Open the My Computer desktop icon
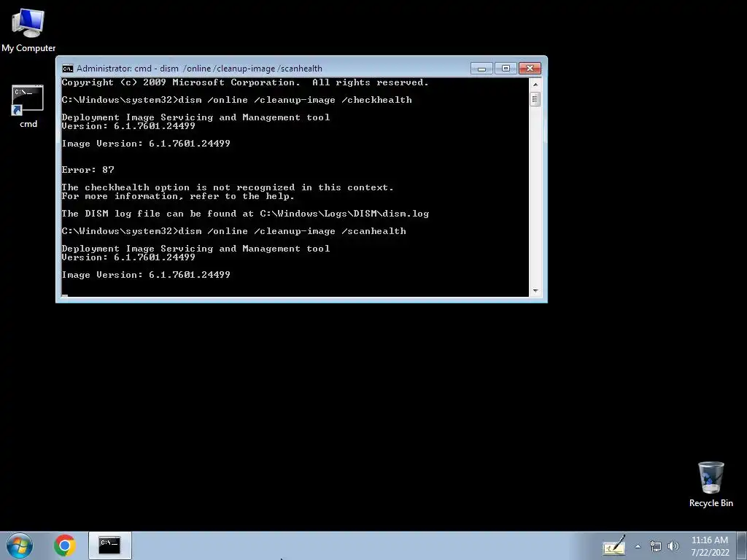The image size is (747, 560). (28, 29)
